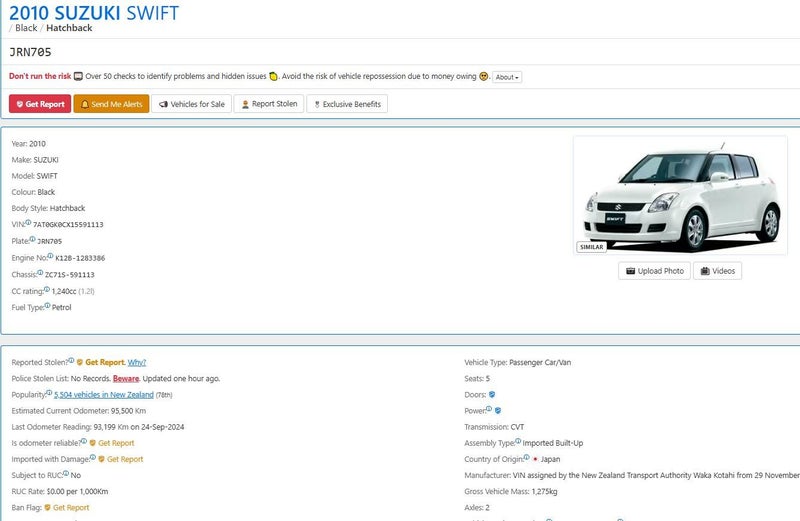Click the white Suzuki Swift photo
The width and height of the screenshot is (800, 521).
679,194
